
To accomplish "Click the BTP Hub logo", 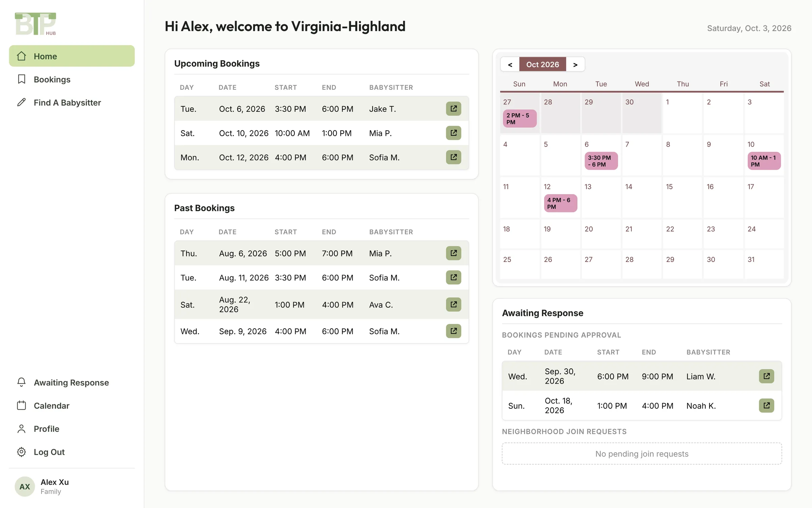I will point(36,24).
